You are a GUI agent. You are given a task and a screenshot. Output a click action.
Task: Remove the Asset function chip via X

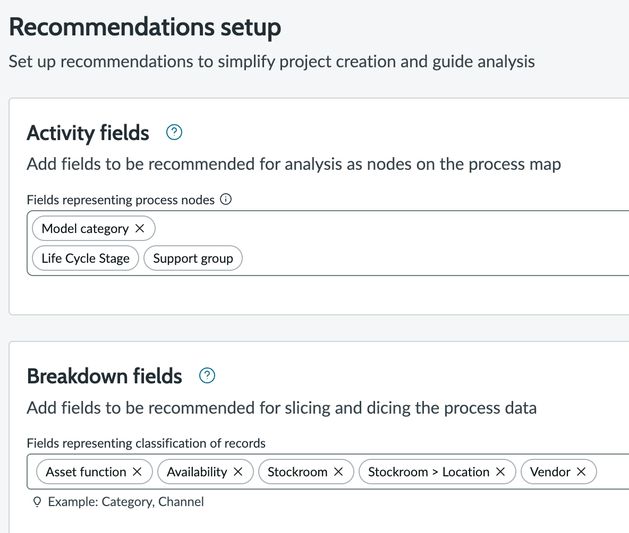(x=137, y=472)
